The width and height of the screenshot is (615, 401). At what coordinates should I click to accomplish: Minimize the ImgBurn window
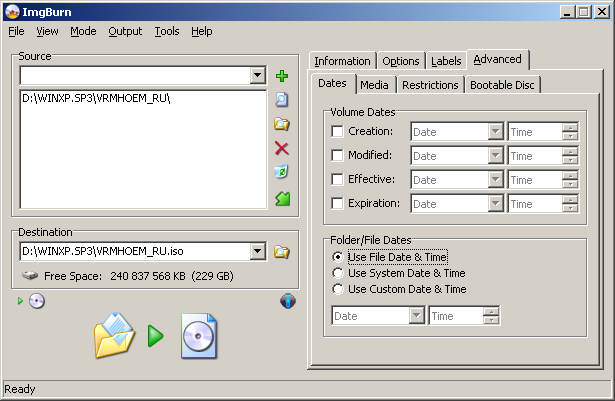(566, 12)
